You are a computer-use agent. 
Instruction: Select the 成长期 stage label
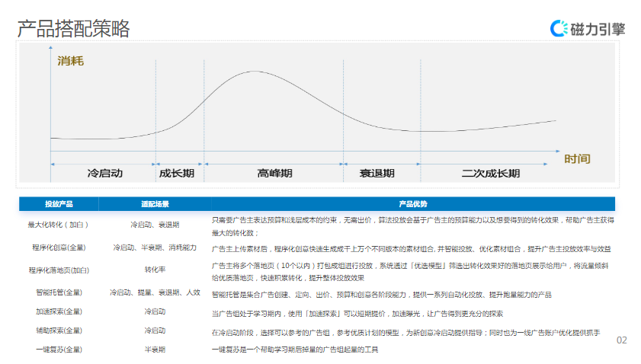point(177,173)
